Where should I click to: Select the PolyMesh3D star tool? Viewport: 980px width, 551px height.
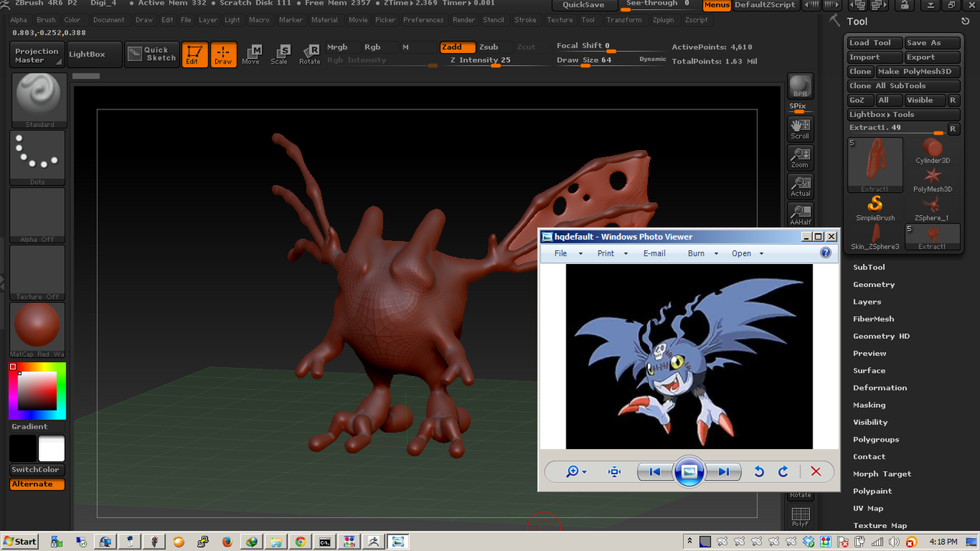[933, 180]
